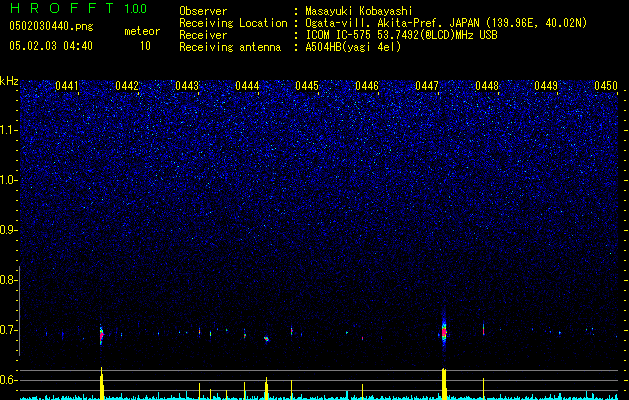
Task: Click the date stamp 05.02.03 04:40
Action: tap(51, 46)
